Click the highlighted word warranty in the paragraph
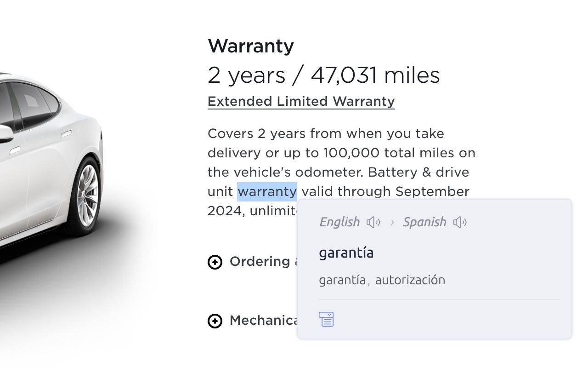This screenshot has width=588, height=368. point(267,191)
